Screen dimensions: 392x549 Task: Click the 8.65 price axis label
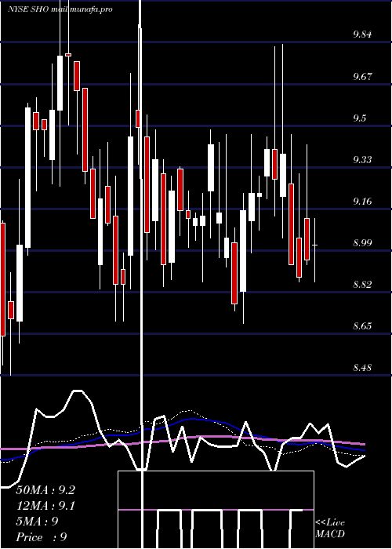pos(362,326)
